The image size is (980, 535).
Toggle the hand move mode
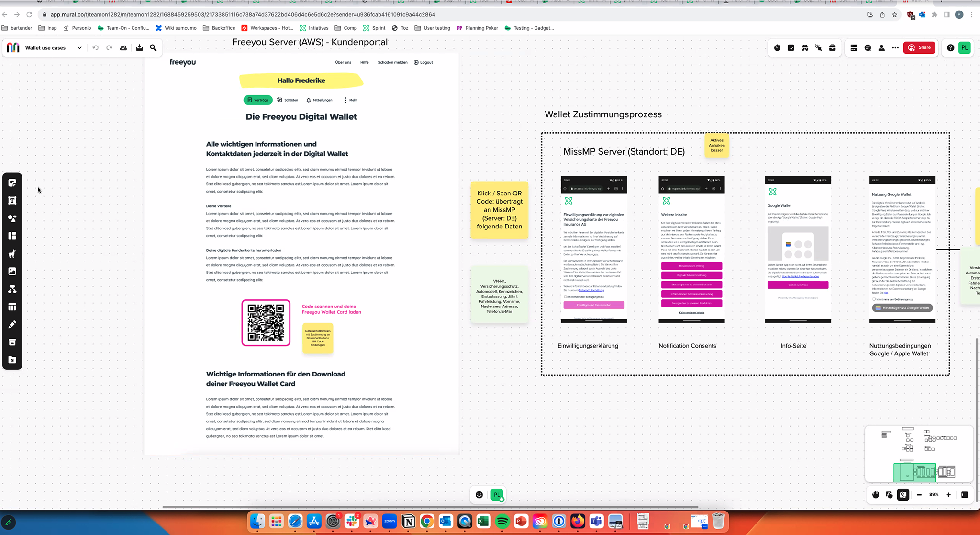pyautogui.click(x=876, y=495)
